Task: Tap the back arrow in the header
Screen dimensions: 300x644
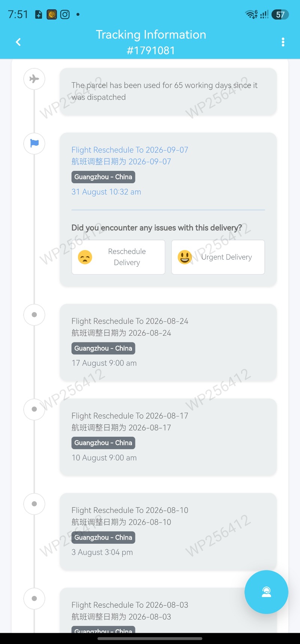Action: [18, 42]
